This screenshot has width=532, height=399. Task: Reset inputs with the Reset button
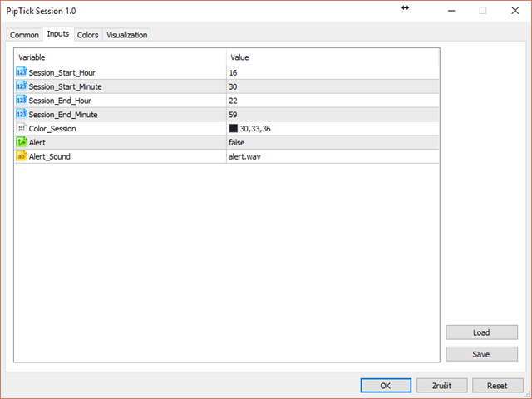(497, 386)
